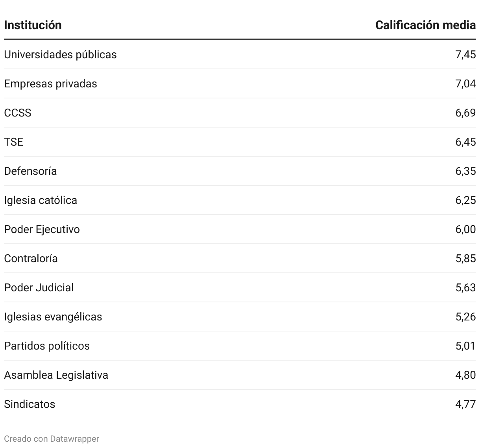Screen dimensions: 480x448
Task: Click the Contraloría row label
Action: pyautogui.click(x=31, y=258)
